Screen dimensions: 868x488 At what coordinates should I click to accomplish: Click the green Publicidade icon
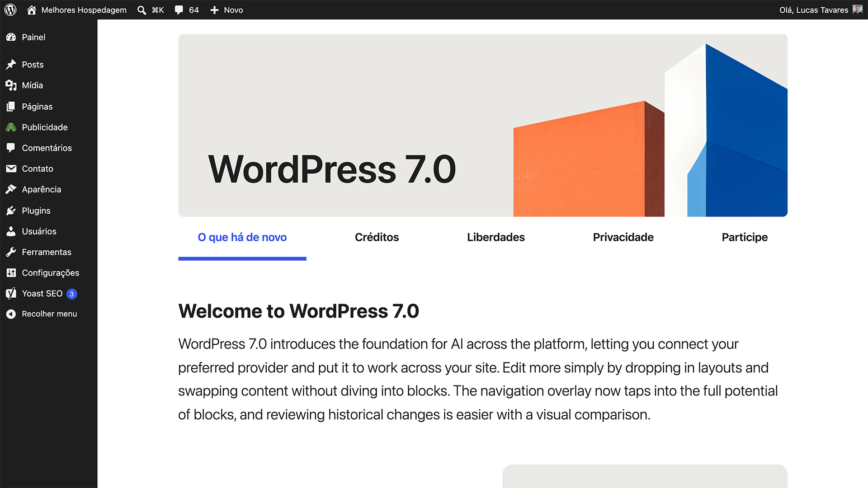11,127
